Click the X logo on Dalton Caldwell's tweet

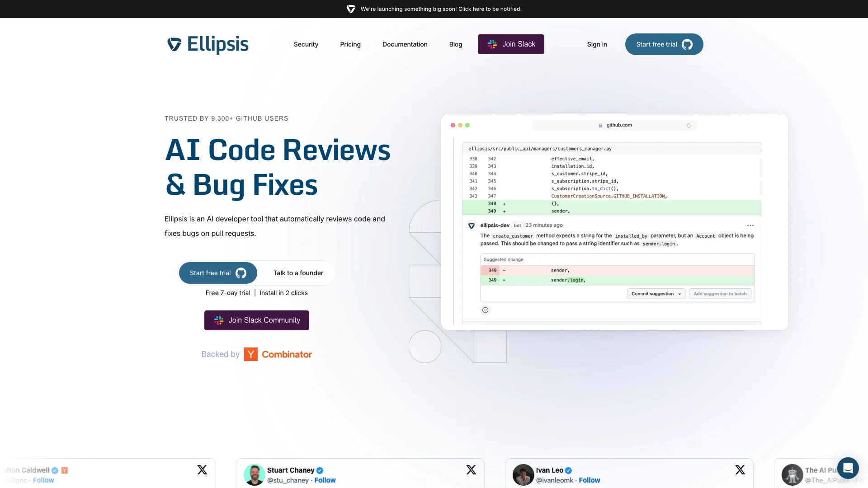(202, 470)
